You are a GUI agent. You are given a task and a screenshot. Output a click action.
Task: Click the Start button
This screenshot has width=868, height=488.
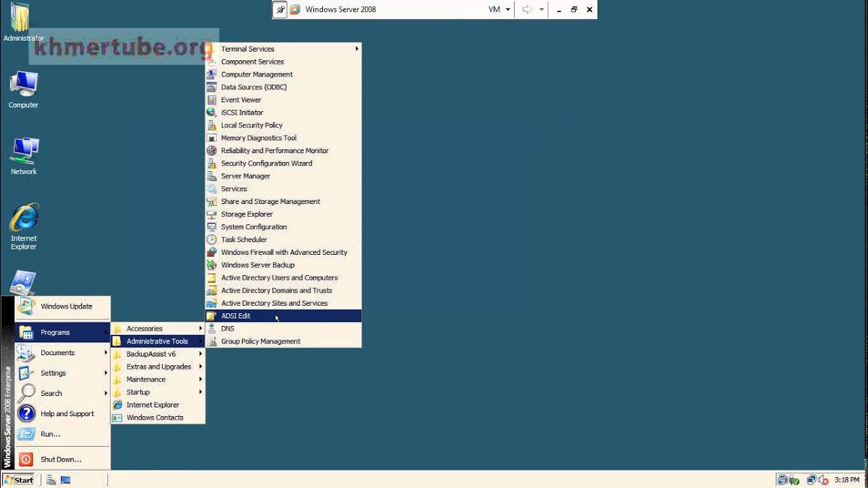pos(19,480)
